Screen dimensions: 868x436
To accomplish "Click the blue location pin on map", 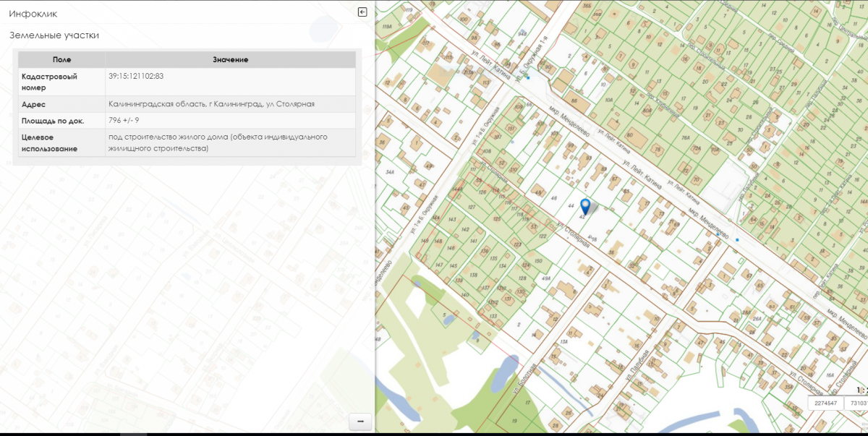I will click(x=585, y=206).
